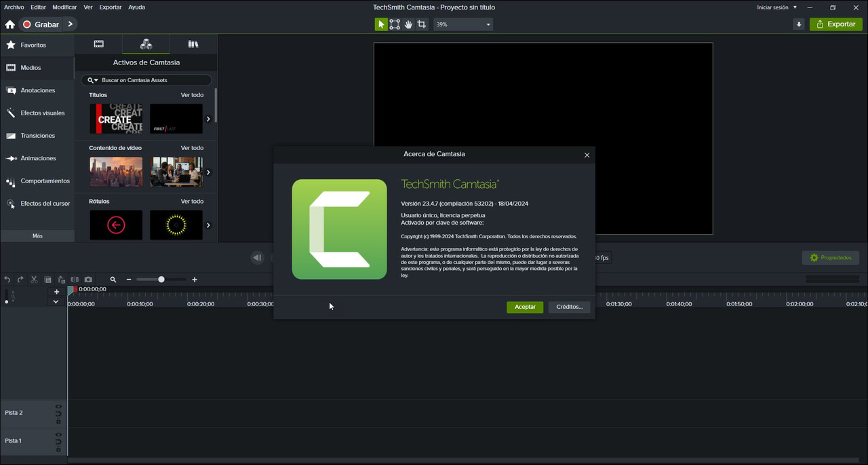The image size is (868, 465).
Task: Open the media bin film icon tab
Action: tap(99, 44)
